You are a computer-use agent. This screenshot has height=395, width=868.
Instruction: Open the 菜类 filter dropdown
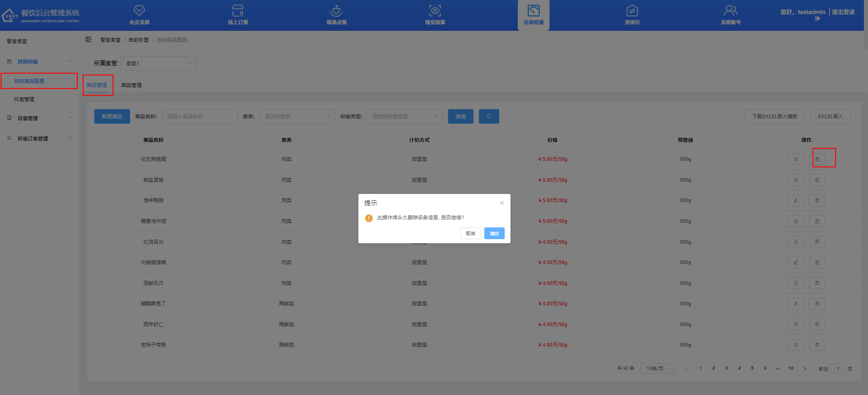click(297, 116)
